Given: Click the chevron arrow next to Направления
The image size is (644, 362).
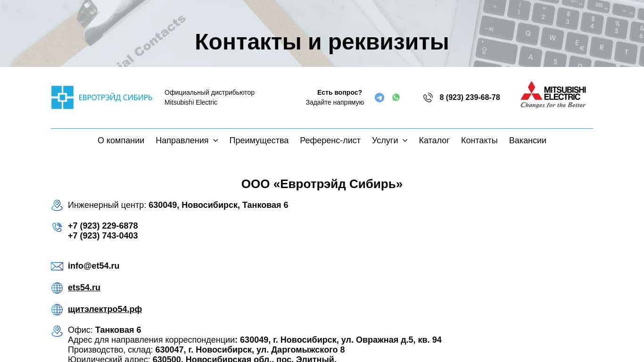Looking at the screenshot, I should pyautogui.click(x=215, y=140).
